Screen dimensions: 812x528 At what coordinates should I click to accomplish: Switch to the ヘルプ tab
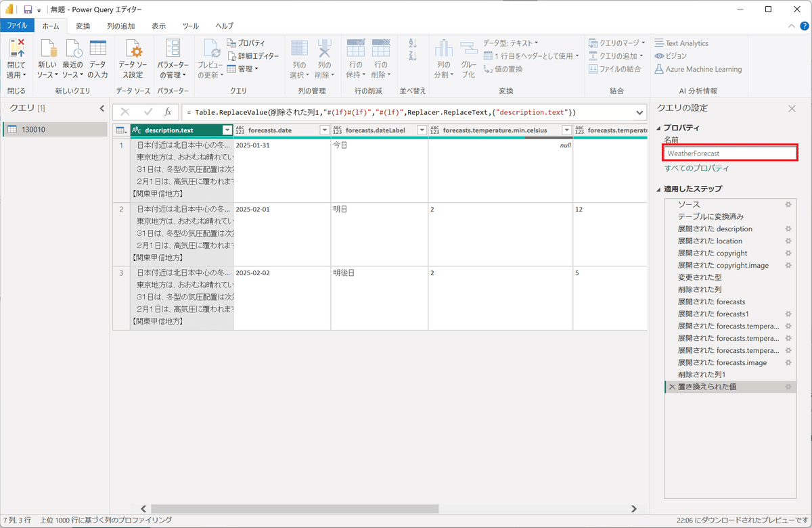point(224,26)
